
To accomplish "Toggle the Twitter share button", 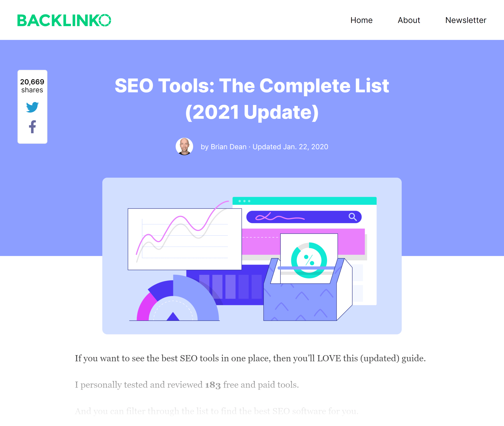I will click(32, 107).
